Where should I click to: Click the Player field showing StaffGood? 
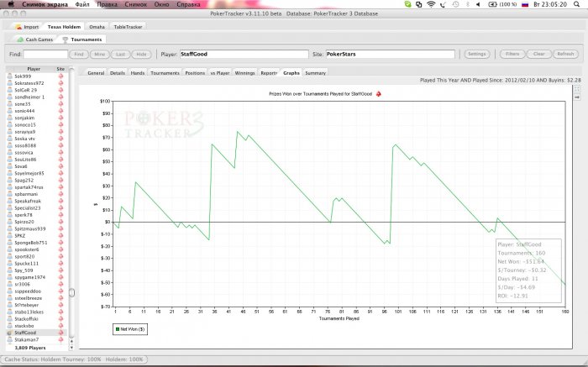244,55
